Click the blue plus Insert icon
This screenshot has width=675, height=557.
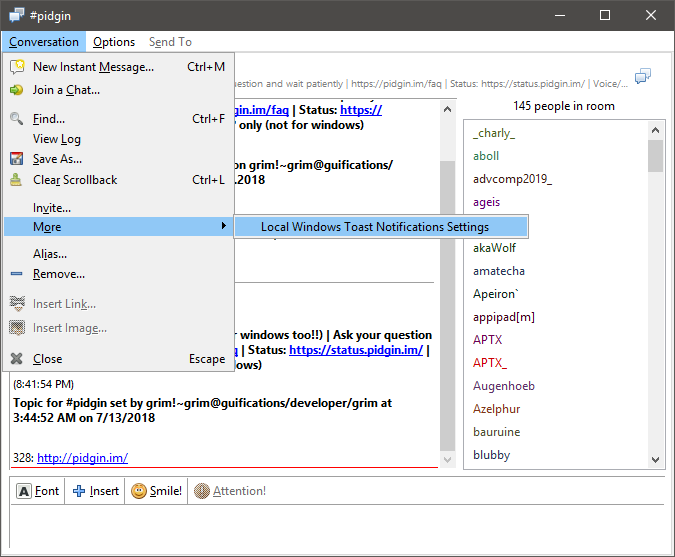coord(79,491)
